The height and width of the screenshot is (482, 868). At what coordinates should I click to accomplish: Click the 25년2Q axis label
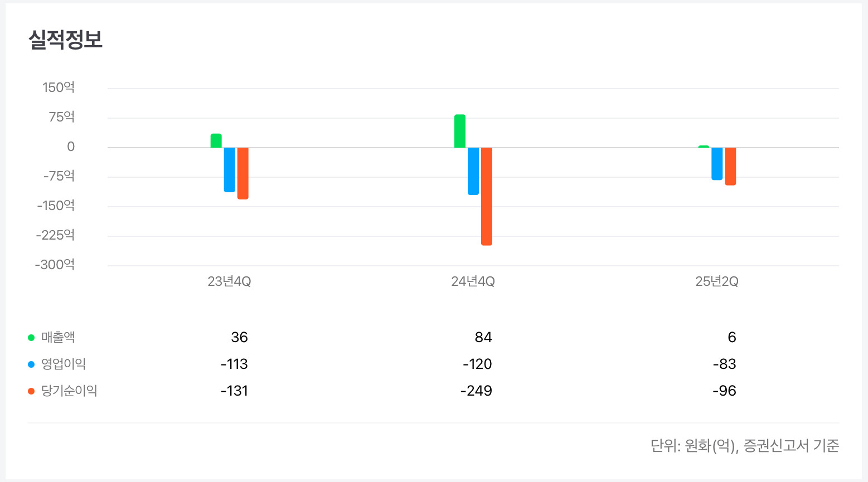pos(717,281)
